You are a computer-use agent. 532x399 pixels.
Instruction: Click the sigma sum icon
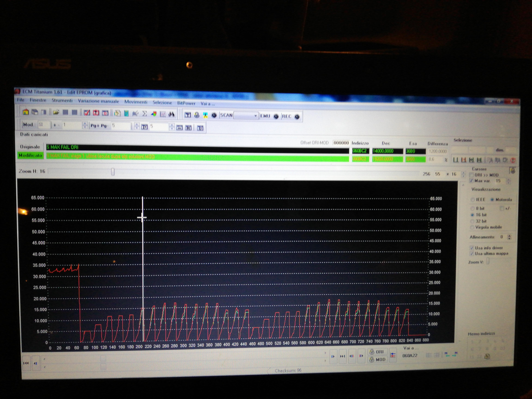coord(144,113)
